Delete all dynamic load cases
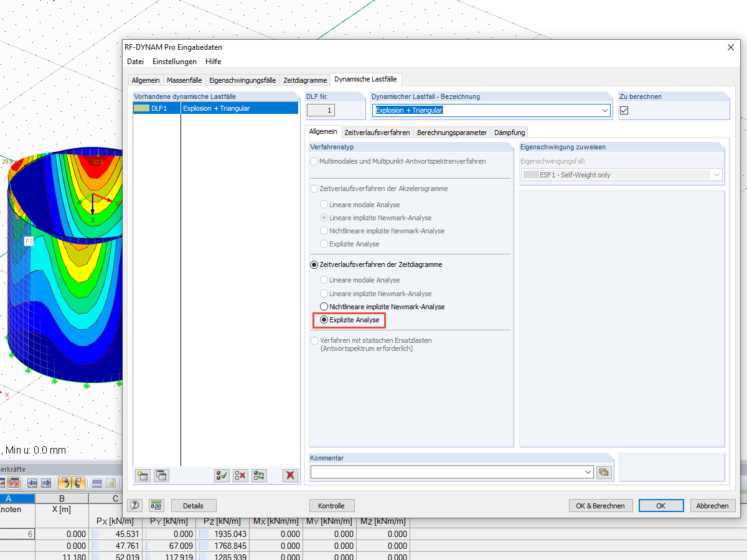The image size is (747, 560). (x=290, y=475)
